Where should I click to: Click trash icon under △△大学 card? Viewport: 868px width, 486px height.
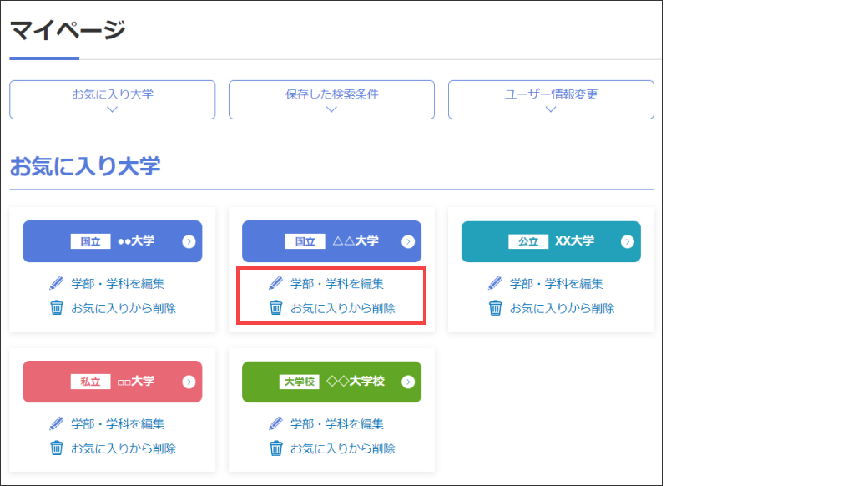[276, 308]
